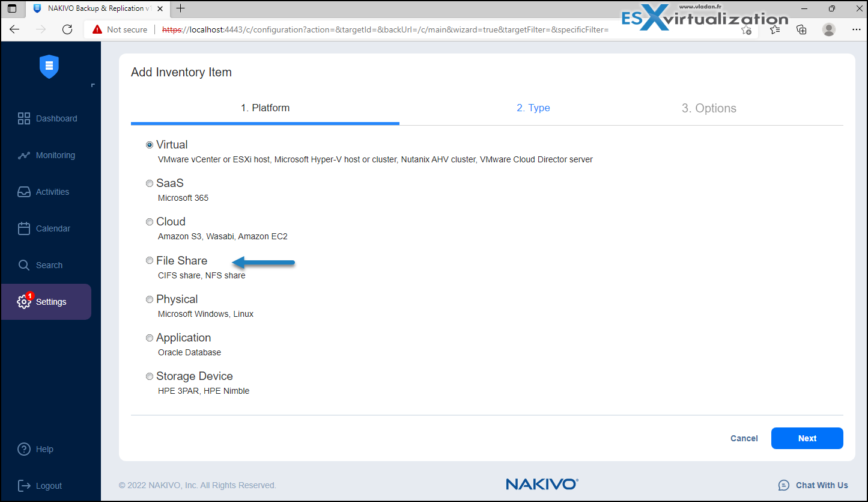This screenshot has width=868, height=502.
Task: Click the browser profile avatar
Action: point(829,29)
